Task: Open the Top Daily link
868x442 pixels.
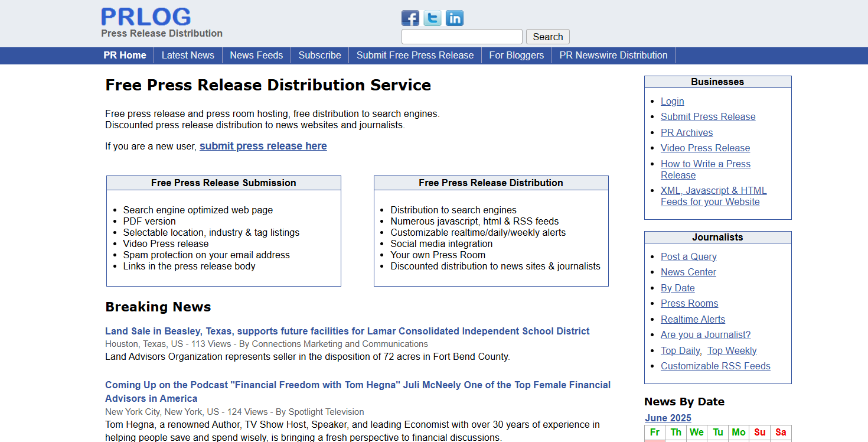Action: click(680, 350)
